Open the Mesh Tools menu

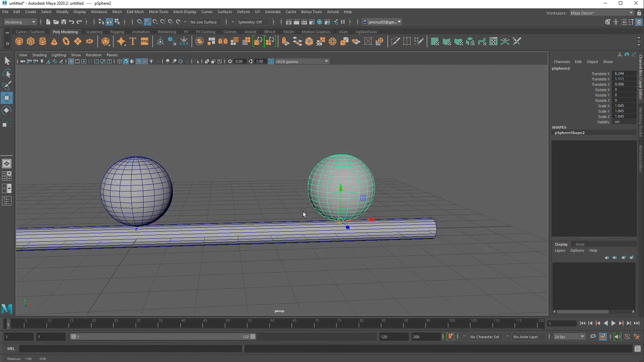pyautogui.click(x=158, y=12)
